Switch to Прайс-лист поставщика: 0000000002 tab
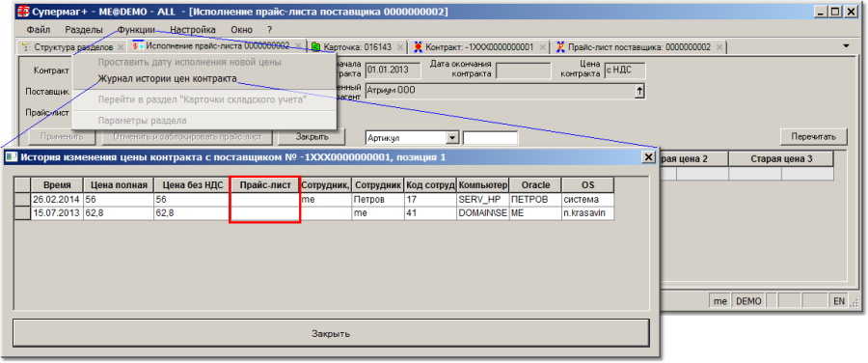 [x=639, y=47]
